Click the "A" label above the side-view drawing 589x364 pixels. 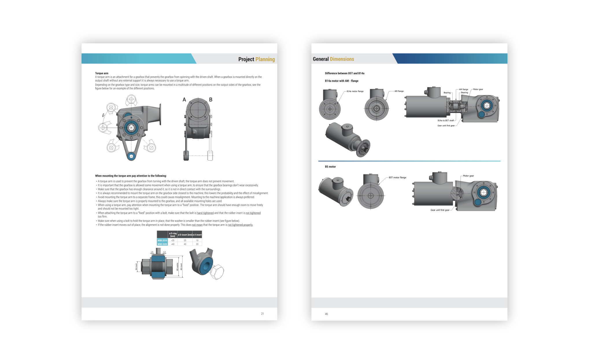pyautogui.click(x=184, y=100)
